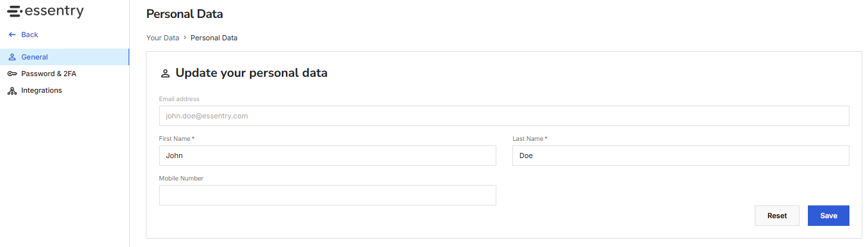Viewport: 868px width, 247px height.
Task: Click into the empty Mobile Number field
Action: click(327, 195)
